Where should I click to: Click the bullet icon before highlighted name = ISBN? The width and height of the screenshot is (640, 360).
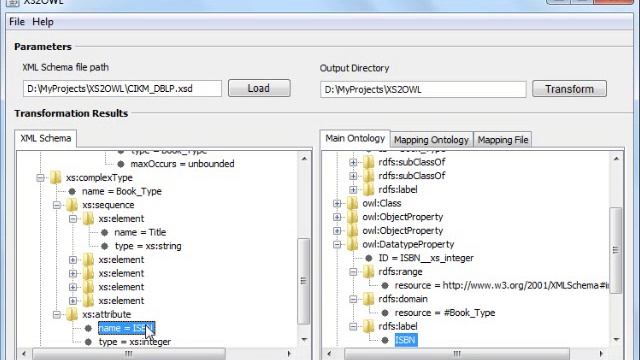(89, 328)
